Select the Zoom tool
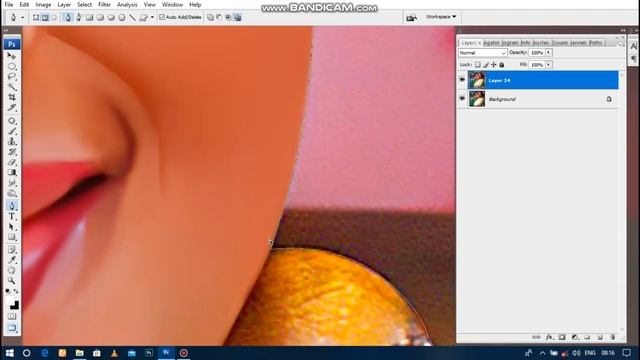Viewport: 640px width, 360px height. pos(12,280)
